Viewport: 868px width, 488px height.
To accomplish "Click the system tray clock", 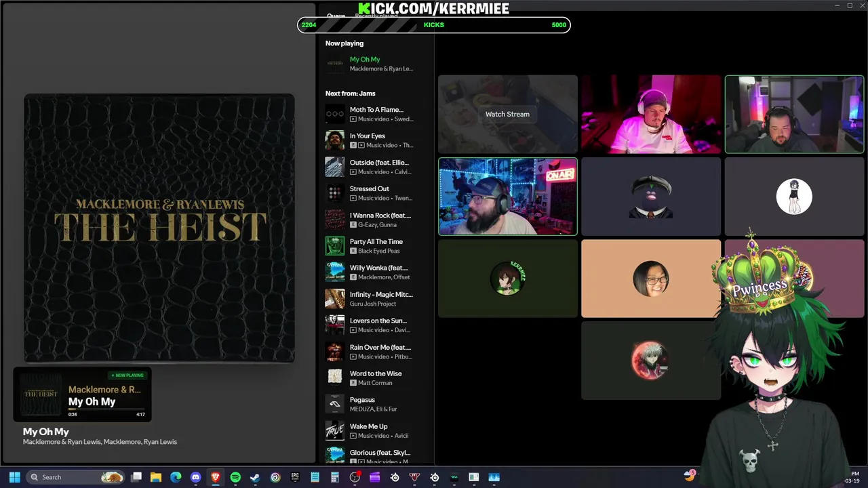I will [852, 477].
